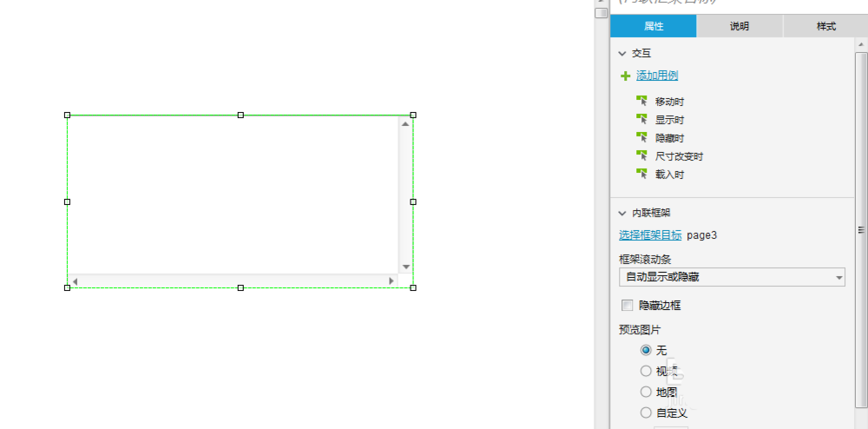Image resolution: width=868 pixels, height=429 pixels.
Task: Click the 选择框架目标 link
Action: click(650, 235)
